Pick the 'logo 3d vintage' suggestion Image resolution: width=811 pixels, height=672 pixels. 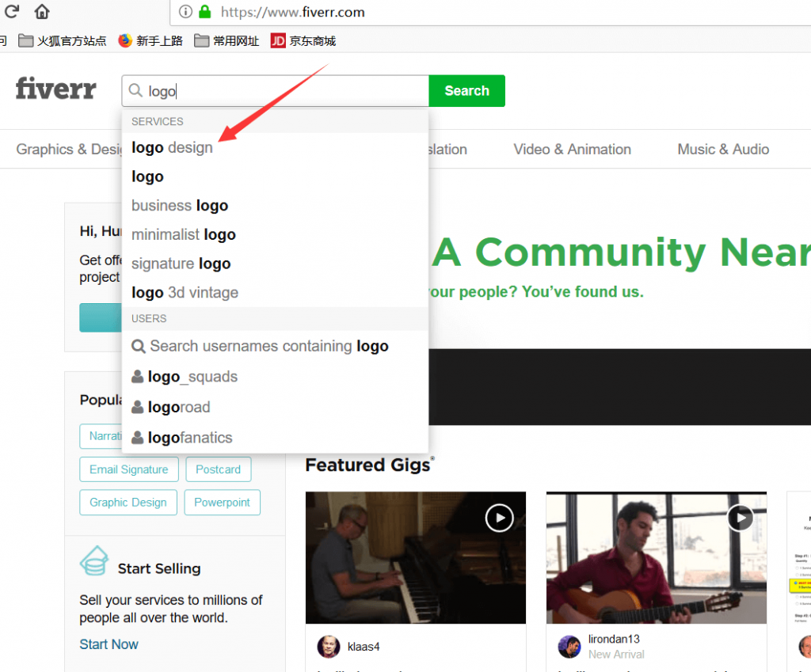275,293
